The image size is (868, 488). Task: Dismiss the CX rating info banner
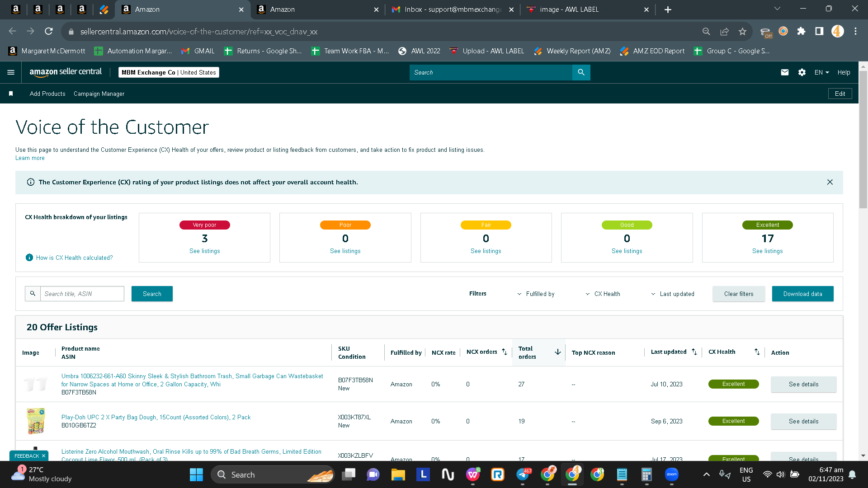(830, 182)
